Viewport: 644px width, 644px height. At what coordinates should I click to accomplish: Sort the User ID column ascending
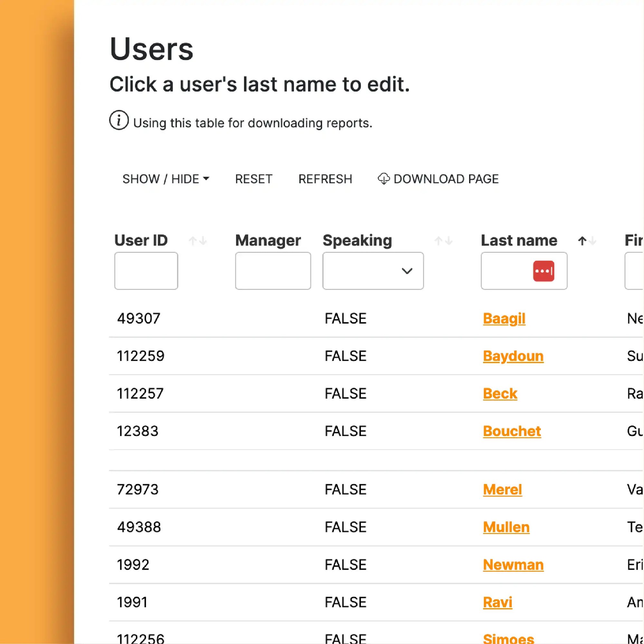tap(193, 241)
